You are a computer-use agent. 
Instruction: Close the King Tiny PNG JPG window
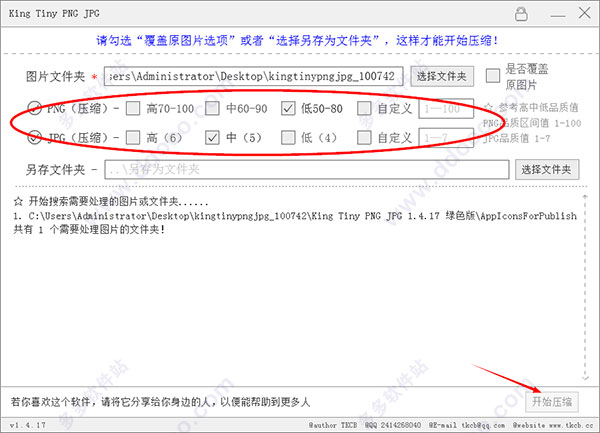tap(584, 13)
